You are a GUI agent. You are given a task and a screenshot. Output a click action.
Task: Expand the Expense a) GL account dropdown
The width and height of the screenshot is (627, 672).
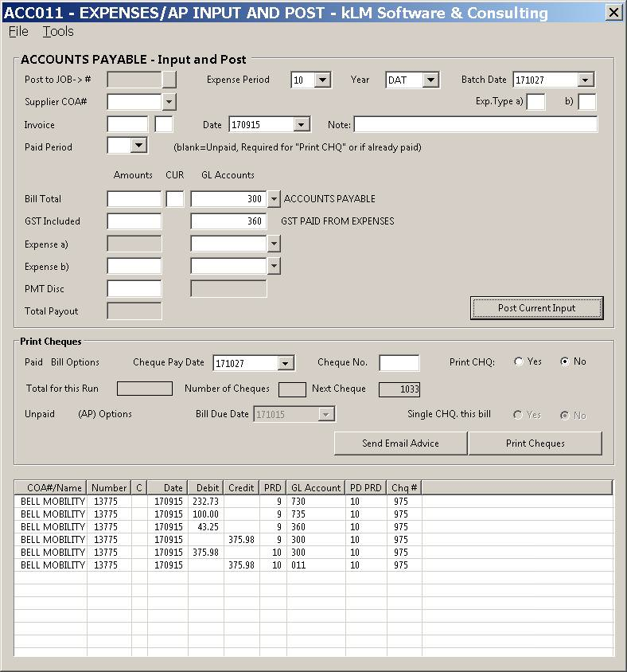pyautogui.click(x=274, y=244)
